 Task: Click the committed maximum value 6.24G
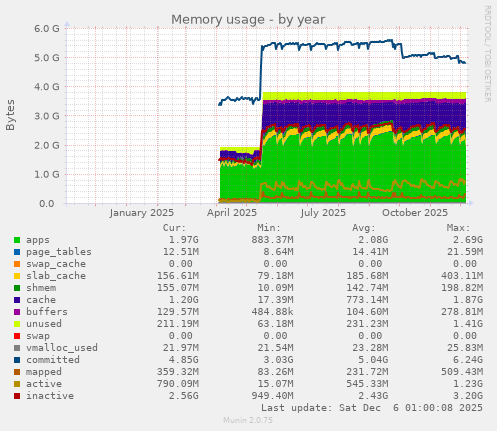point(468,360)
